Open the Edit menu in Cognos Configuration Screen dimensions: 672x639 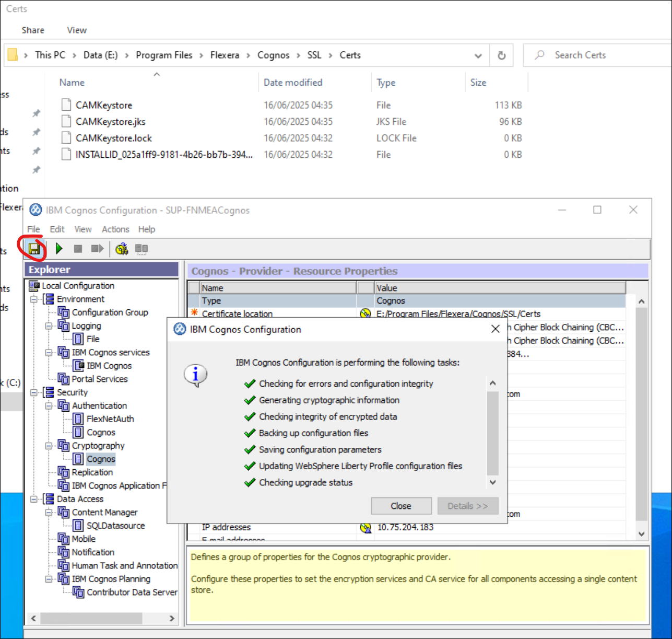[57, 229]
